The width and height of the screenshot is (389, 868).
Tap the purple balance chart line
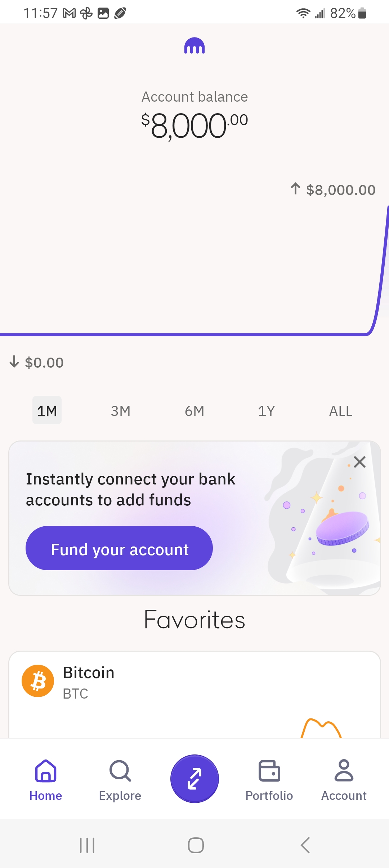(180, 335)
